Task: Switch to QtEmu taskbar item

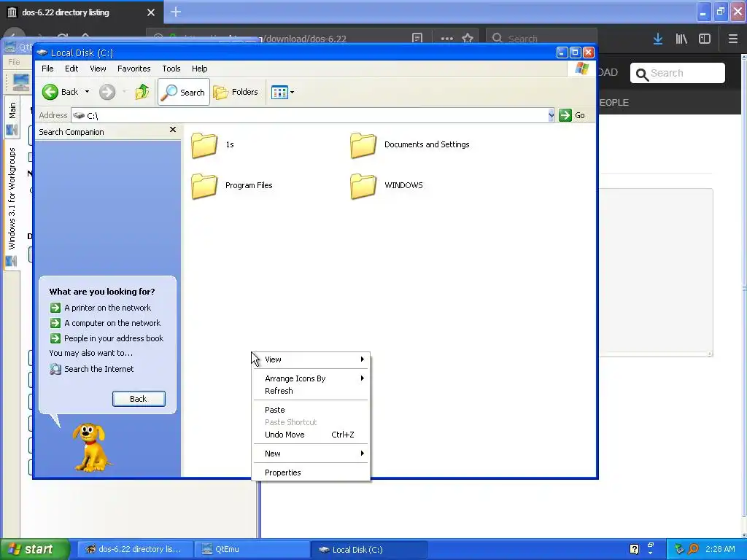Action: tap(252, 550)
